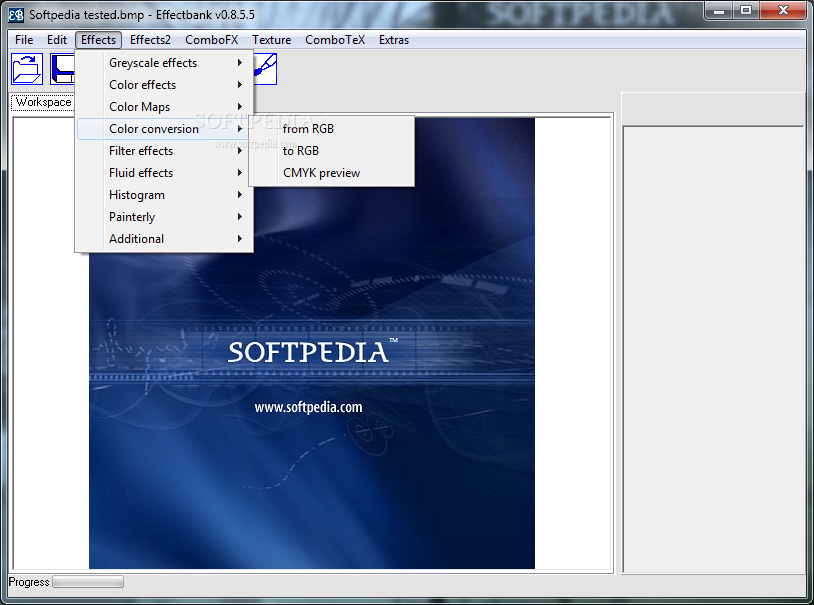Viewport: 814px width, 605px height.
Task: Expand the Color effects submenu
Action: pos(165,85)
